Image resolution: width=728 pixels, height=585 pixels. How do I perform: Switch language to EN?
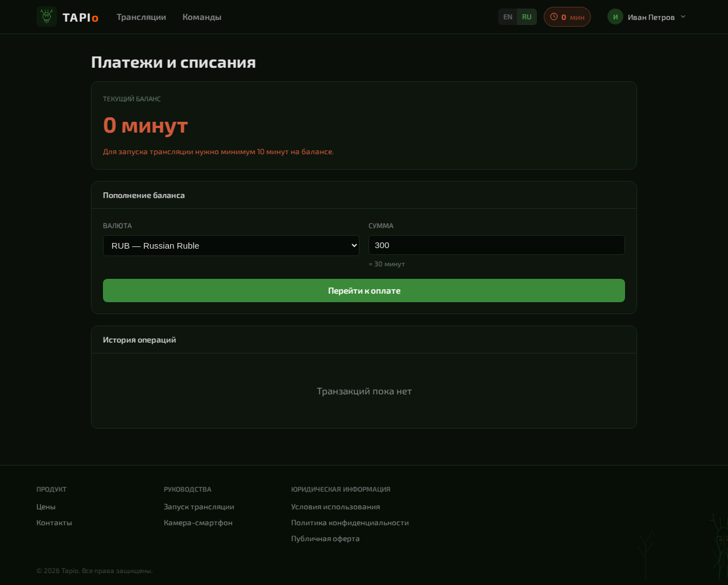[508, 17]
